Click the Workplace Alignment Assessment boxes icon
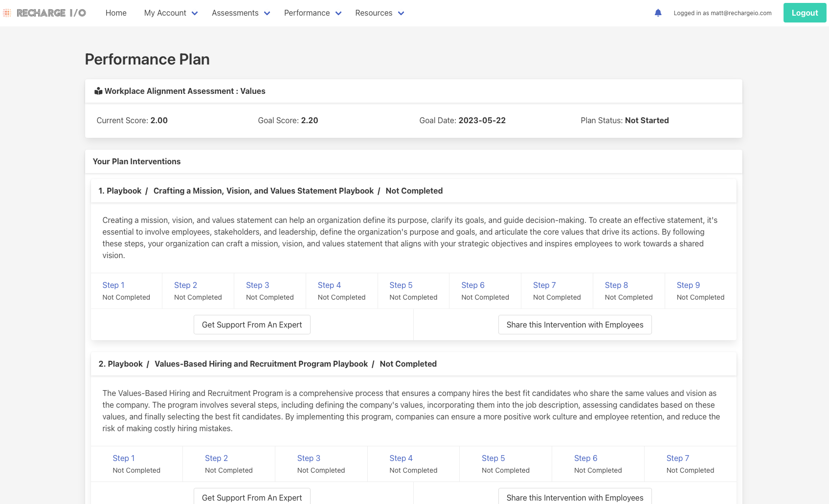 [98, 91]
